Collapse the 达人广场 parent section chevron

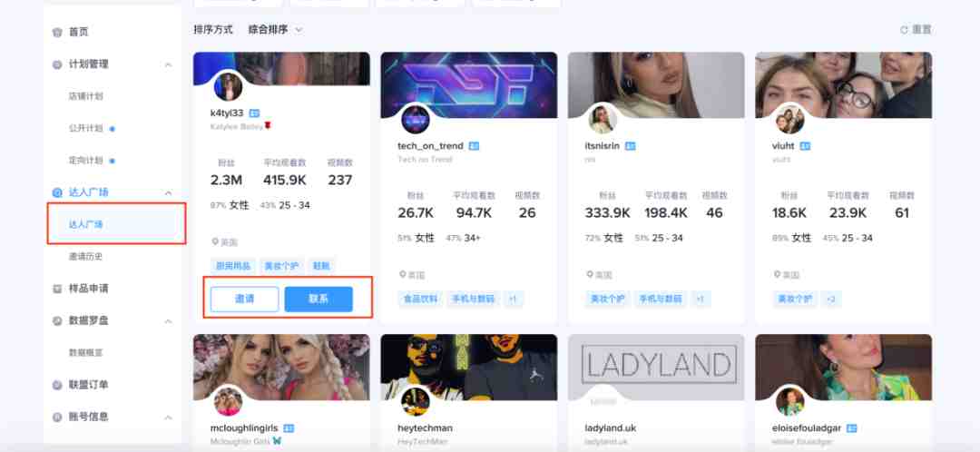(168, 192)
